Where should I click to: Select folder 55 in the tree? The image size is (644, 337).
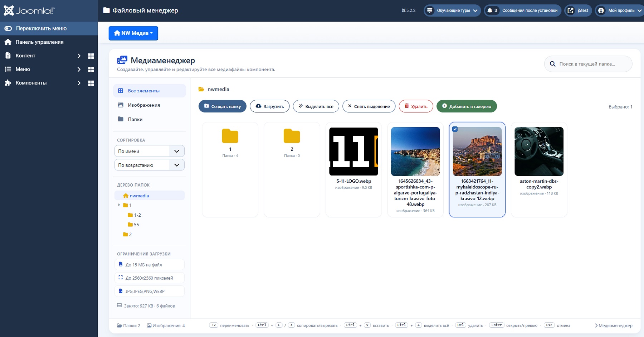point(133,225)
